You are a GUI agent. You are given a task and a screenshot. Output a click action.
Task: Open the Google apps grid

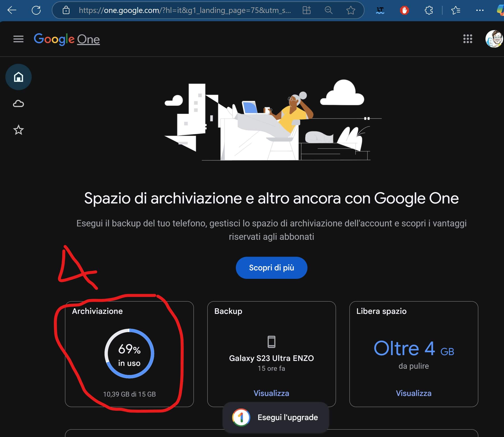467,39
